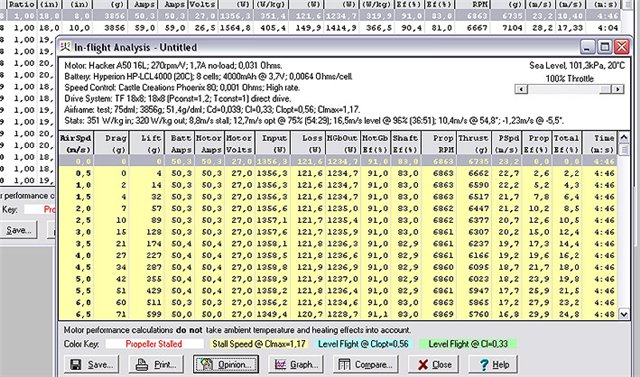Click Level Flight @ Cl=0,33 color key
Viewport: 640px width, 377px height.
tap(468, 344)
